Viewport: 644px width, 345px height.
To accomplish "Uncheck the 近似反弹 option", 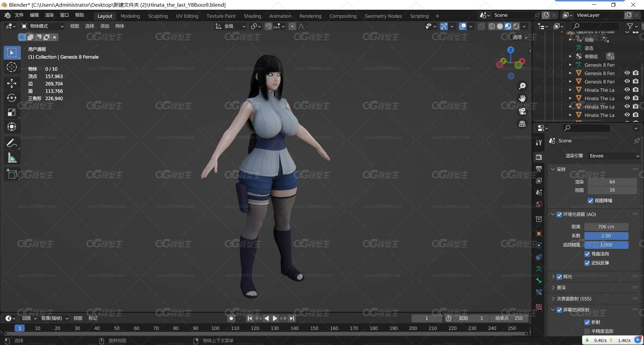I will tap(587, 263).
